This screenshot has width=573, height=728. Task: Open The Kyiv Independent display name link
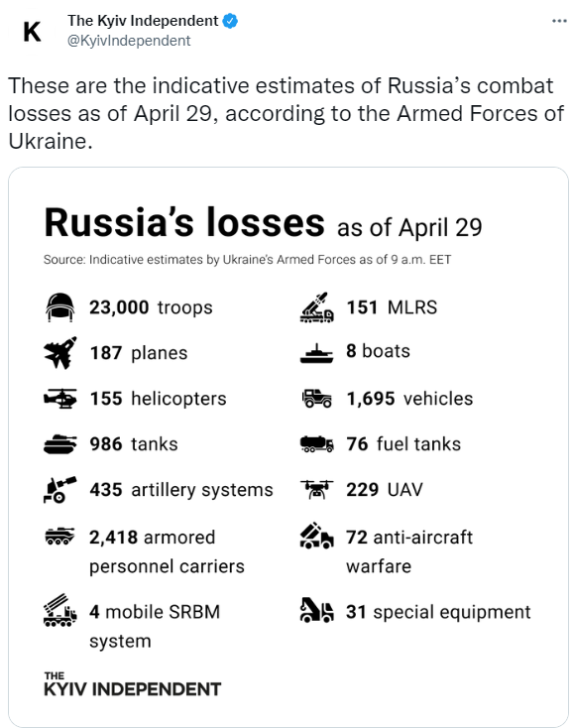[143, 21]
